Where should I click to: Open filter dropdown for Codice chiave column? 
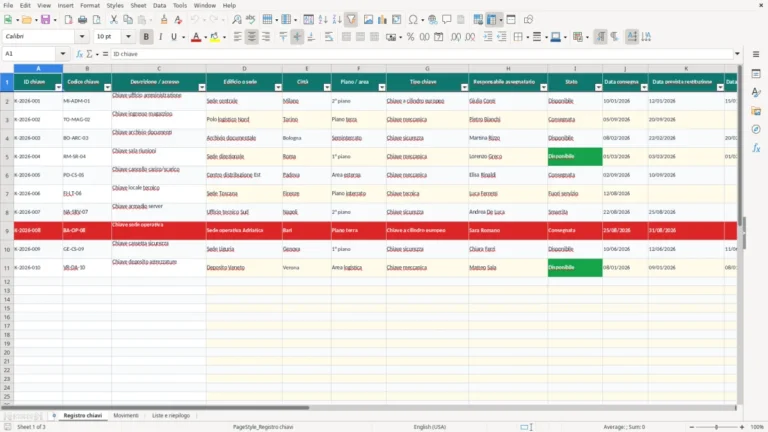click(107, 87)
